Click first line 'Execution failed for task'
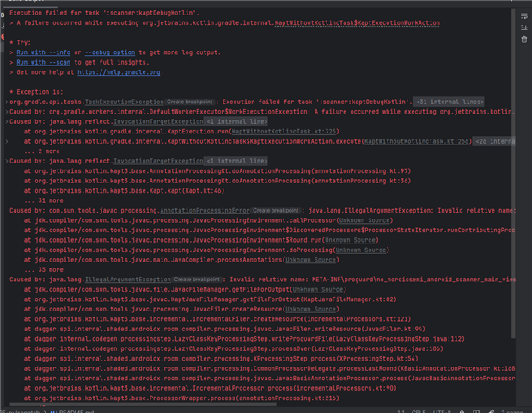 [105, 13]
